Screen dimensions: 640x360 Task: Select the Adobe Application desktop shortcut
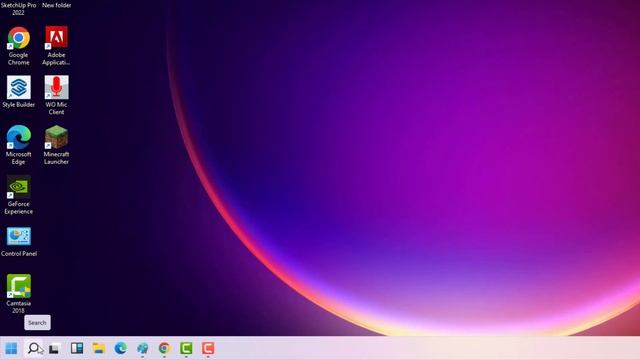(x=56, y=46)
